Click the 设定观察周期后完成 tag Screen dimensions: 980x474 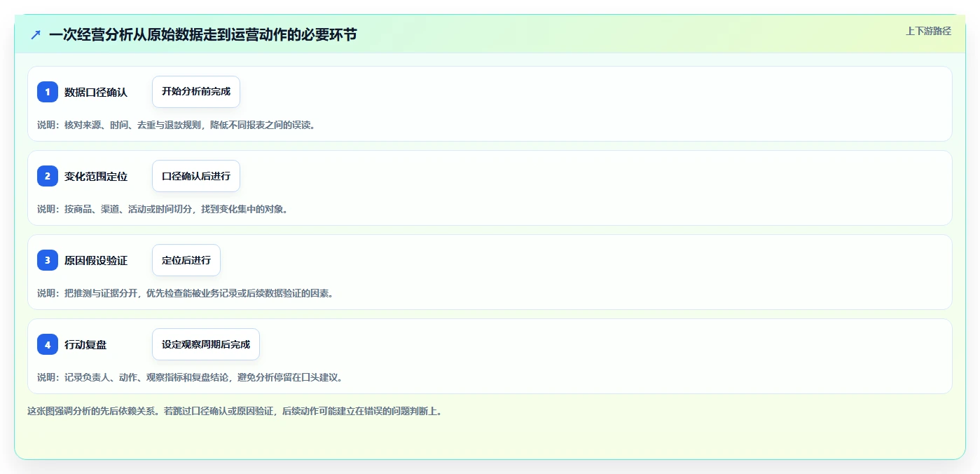[206, 344]
